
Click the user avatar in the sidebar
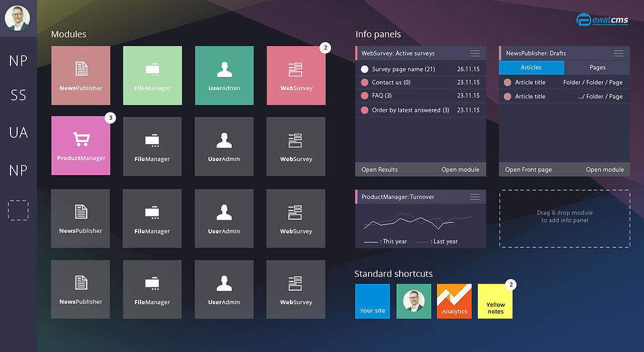coord(18,18)
